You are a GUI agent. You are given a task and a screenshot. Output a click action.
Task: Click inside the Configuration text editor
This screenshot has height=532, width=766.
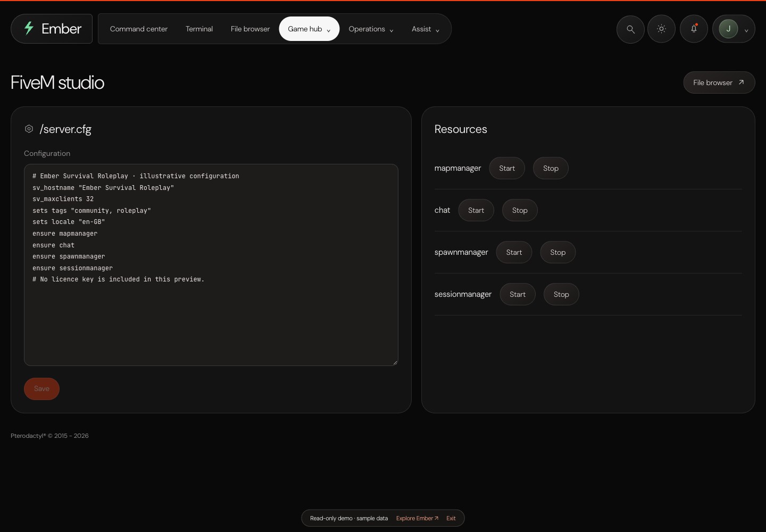tap(211, 265)
